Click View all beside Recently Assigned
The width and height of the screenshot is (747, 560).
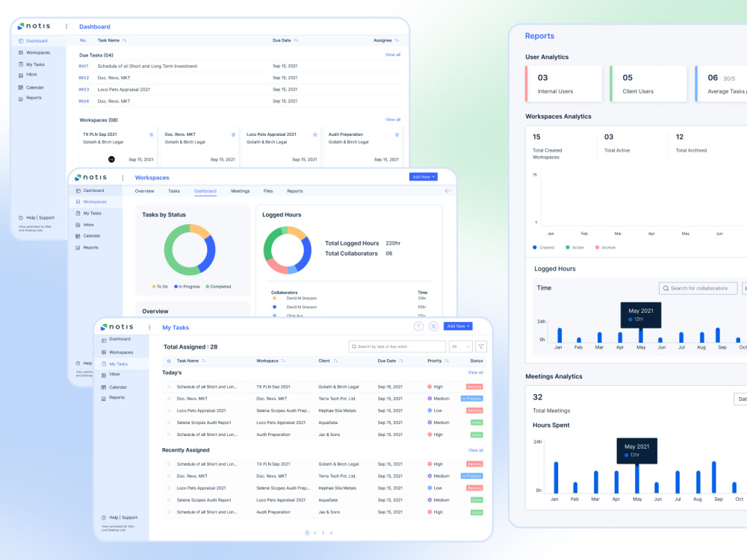click(475, 450)
